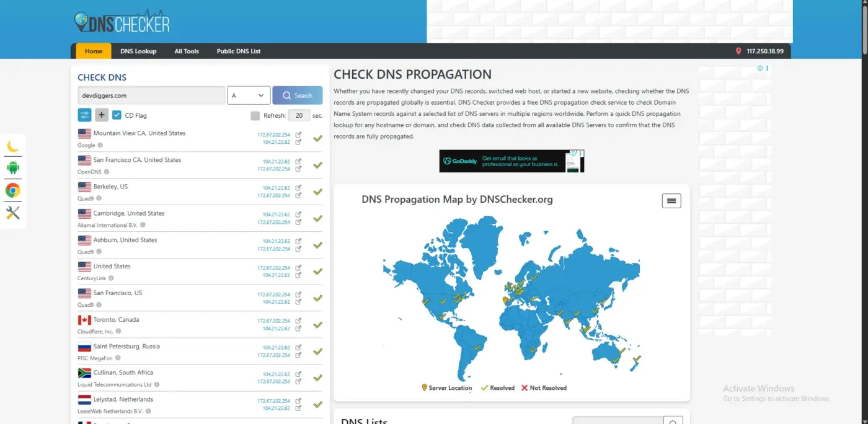Click the plus add-server icon
Image resolution: width=868 pixels, height=424 pixels.
pos(102,115)
